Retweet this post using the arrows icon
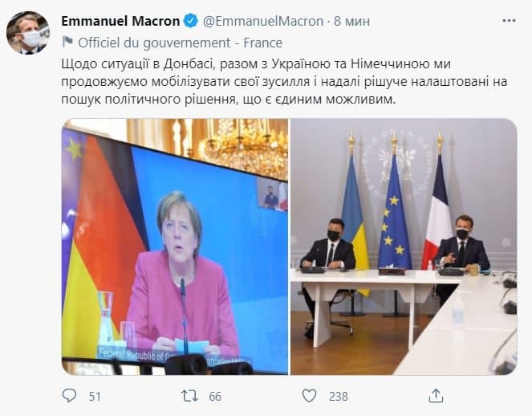The height and width of the screenshot is (416, 532). (189, 396)
